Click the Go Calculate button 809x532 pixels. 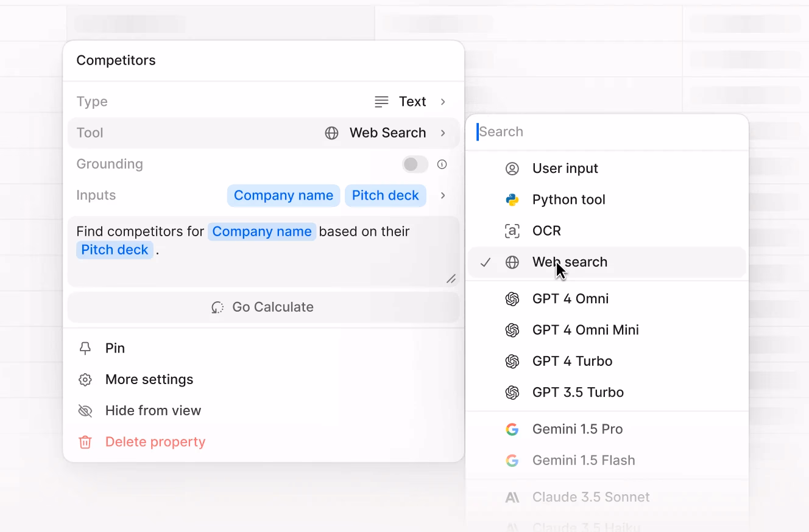click(x=264, y=307)
